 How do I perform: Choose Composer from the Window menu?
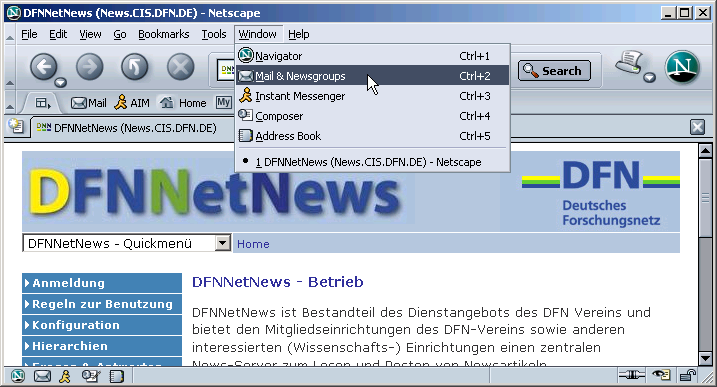[372, 116]
